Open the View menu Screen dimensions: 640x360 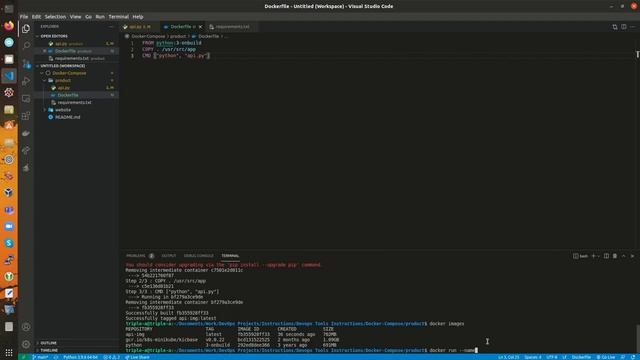[75, 17]
